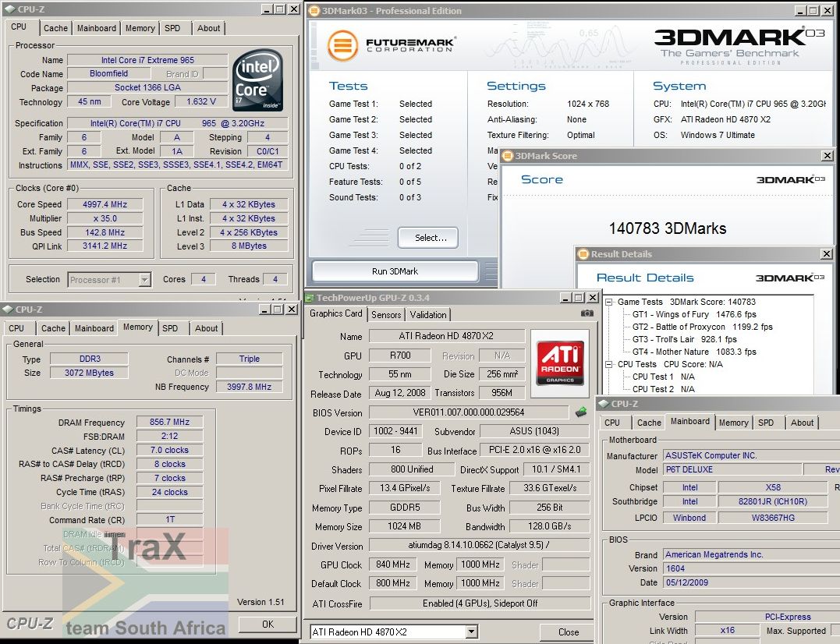Screen dimensions: 840x644
Task: Open Mainboard tab in top CPU-Z window
Action: click(97, 28)
